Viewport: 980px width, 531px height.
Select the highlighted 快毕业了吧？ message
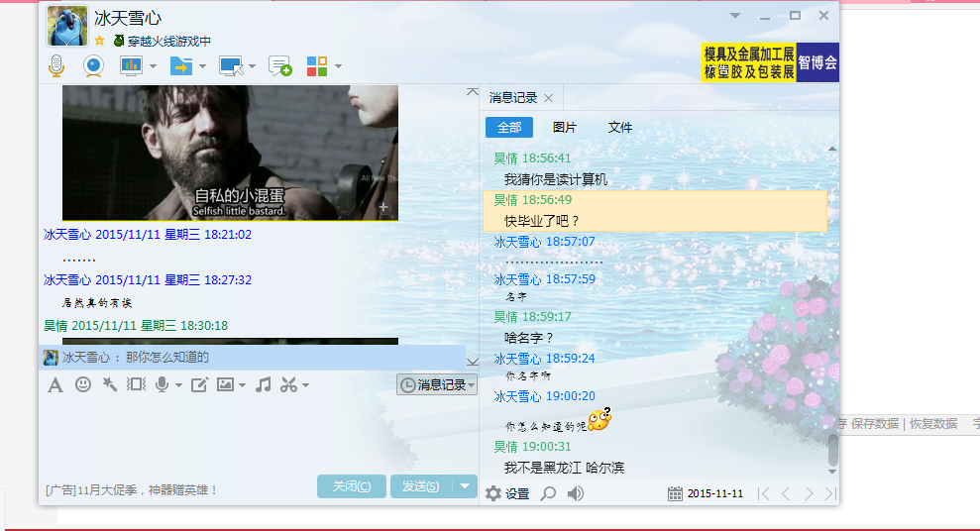[655, 211]
